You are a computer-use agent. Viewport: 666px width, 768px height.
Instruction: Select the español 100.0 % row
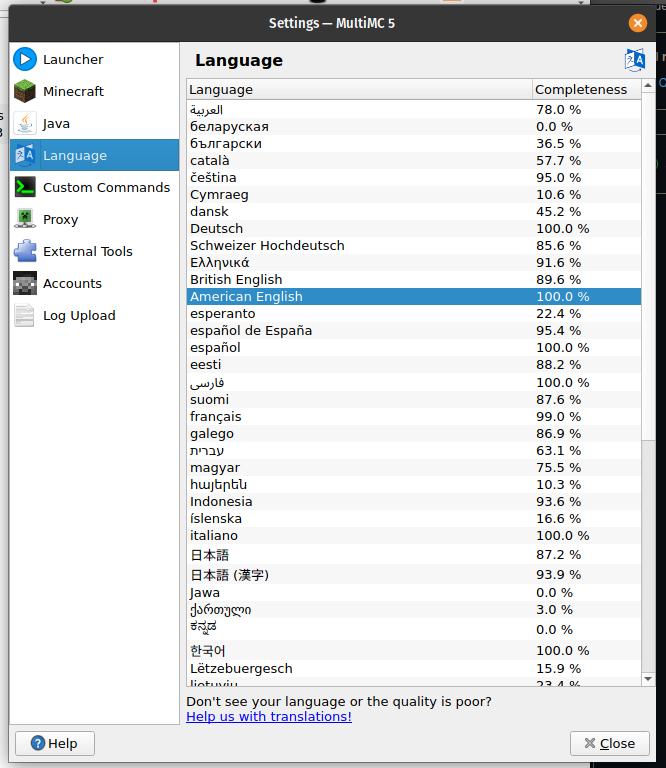point(414,348)
